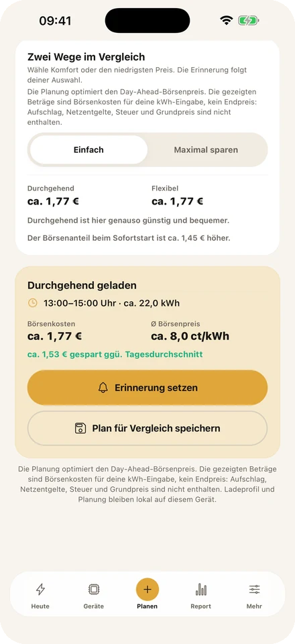
Task: Open the Heute lightning bolt tab
Action: click(40, 590)
